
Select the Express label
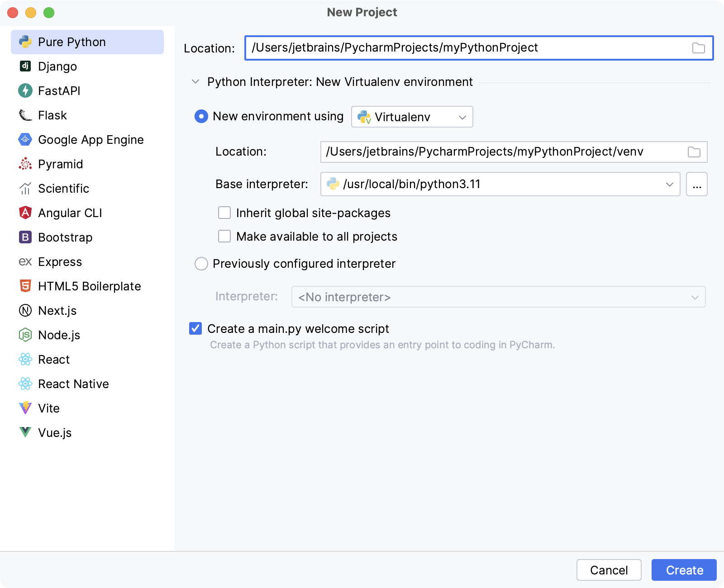point(60,262)
